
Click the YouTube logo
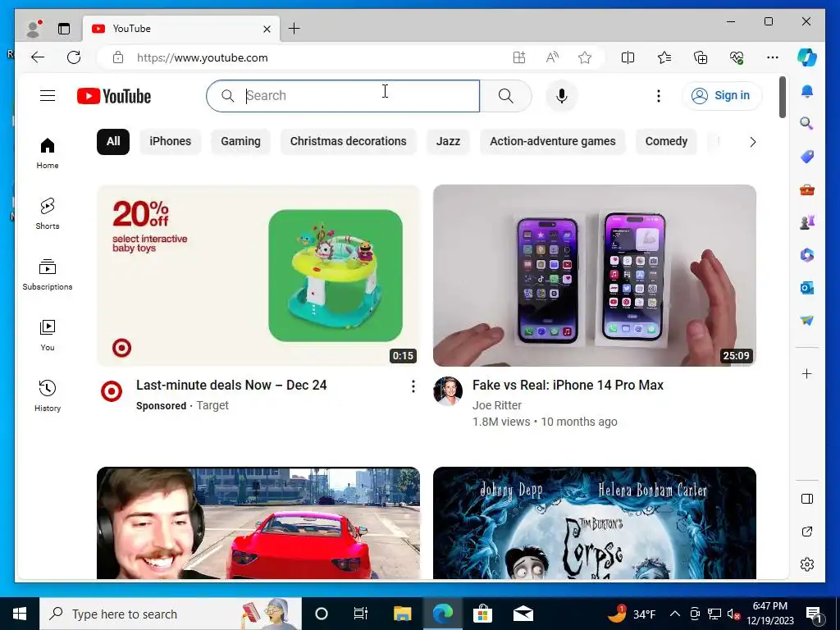(114, 96)
